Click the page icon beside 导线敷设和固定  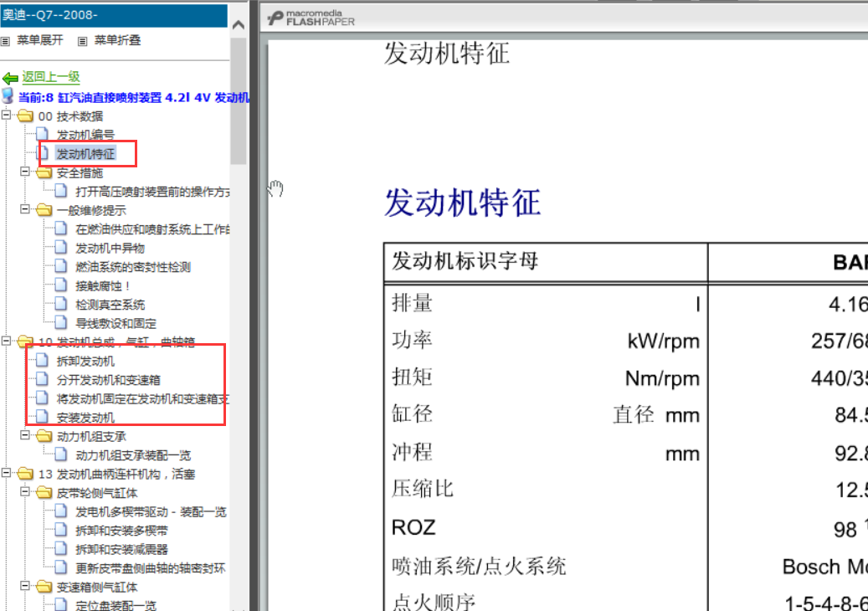(61, 322)
